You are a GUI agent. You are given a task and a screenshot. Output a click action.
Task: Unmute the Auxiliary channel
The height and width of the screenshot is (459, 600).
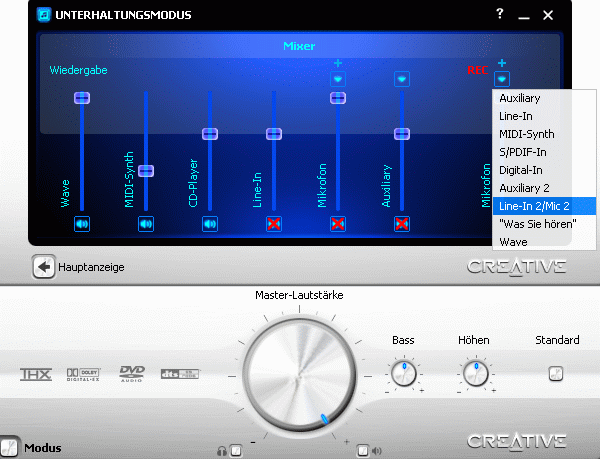click(x=401, y=224)
